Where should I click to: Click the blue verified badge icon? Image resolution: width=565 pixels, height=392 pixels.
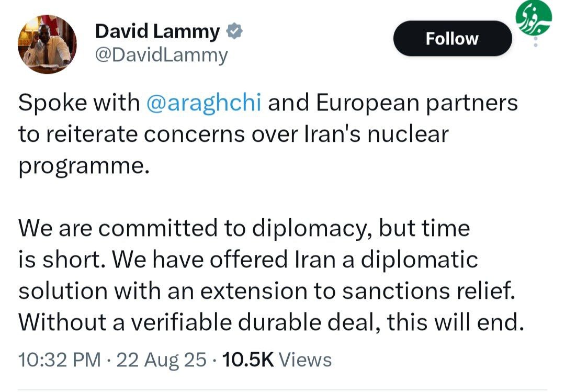coord(234,31)
